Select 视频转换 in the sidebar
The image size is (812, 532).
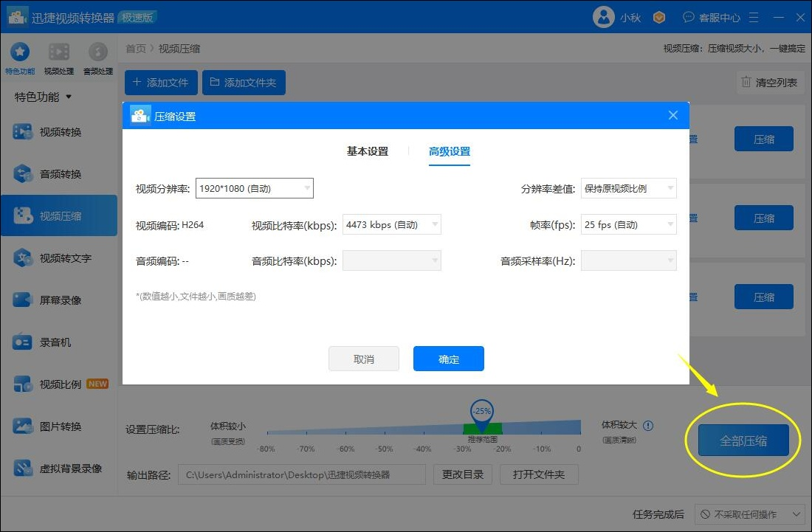tap(59, 132)
